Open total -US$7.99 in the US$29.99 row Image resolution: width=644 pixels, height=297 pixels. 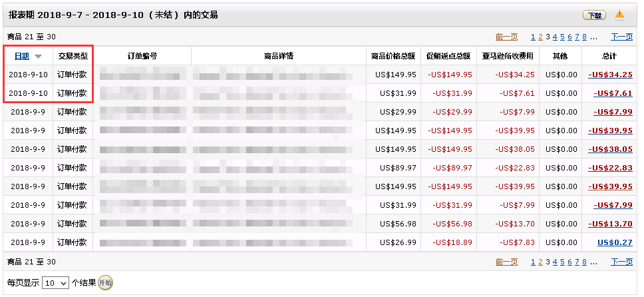coord(613,112)
